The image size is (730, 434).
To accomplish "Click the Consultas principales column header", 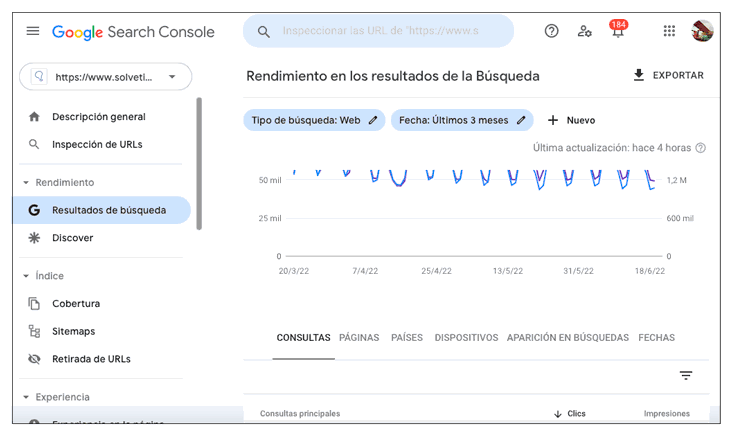I will pos(300,414).
